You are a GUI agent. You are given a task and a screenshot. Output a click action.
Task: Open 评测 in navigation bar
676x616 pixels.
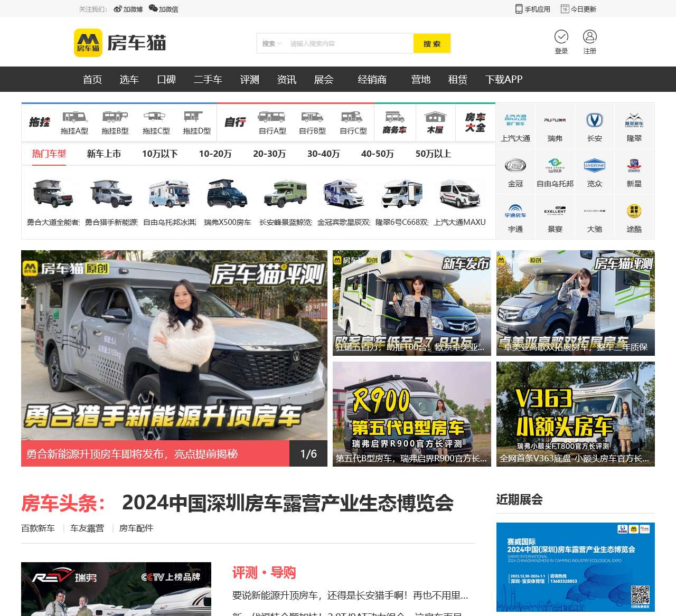point(250,79)
